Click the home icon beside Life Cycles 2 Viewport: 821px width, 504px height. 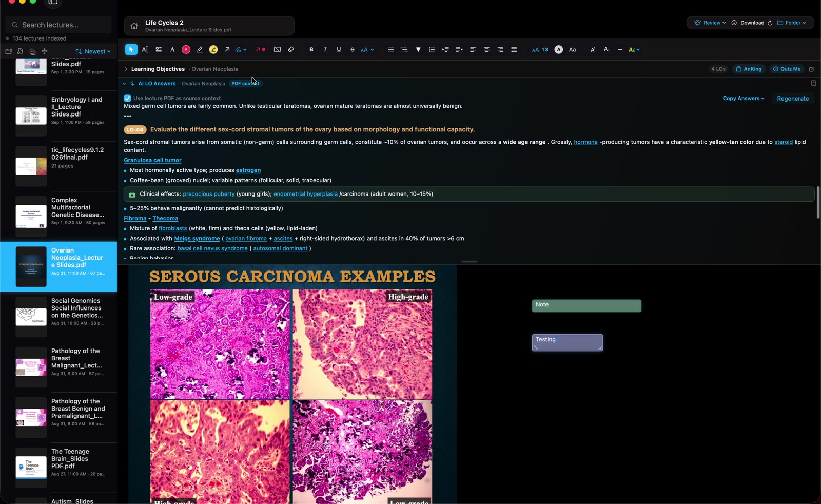(x=134, y=26)
